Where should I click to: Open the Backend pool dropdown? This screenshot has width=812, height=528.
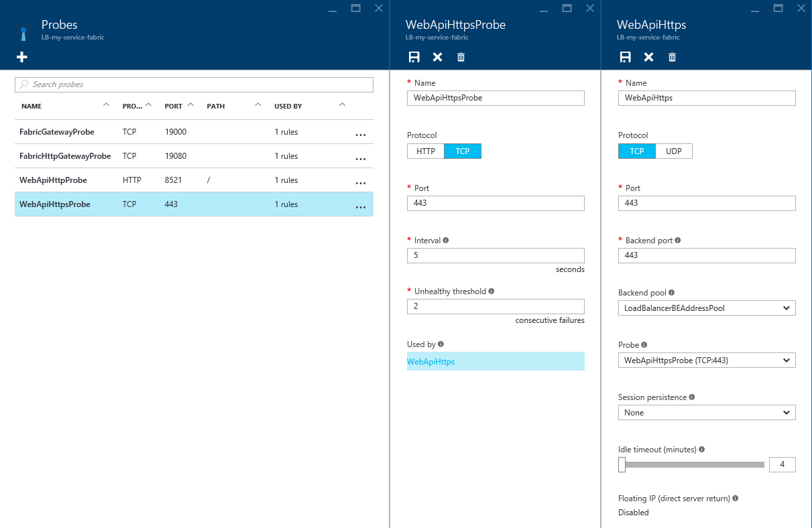point(706,308)
